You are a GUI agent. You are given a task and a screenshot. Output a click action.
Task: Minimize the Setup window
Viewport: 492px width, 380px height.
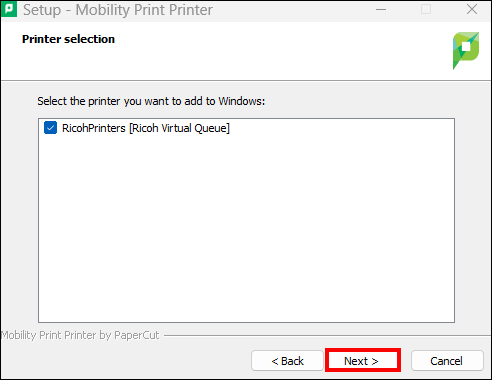381,10
